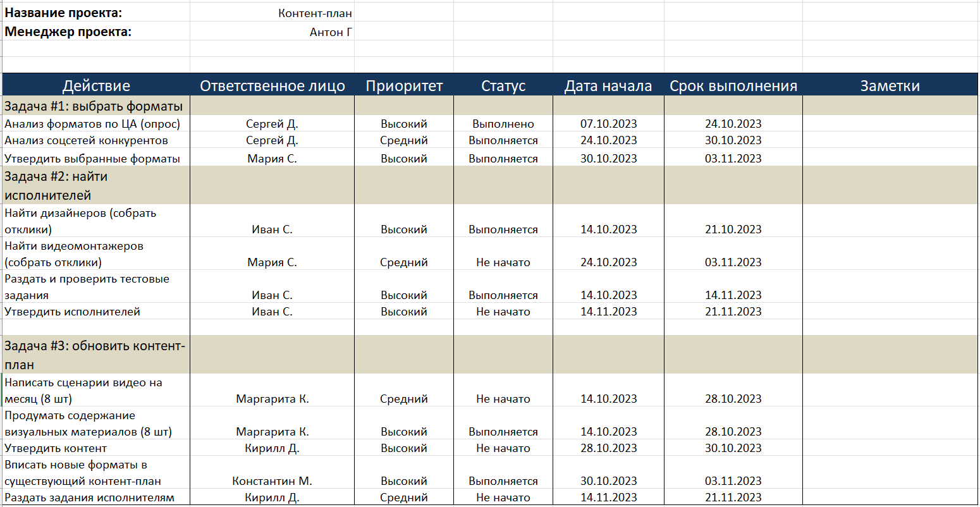Select 'Найти видеомонтажеров (собрать отклики)' cell
Image resolution: width=980 pixels, height=507 pixels.
coord(96,253)
